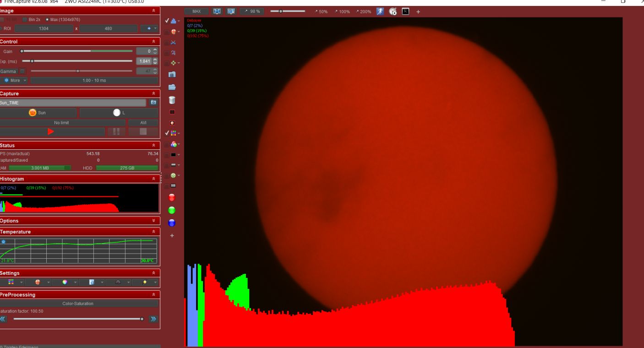Viewport: 644px width, 348px height.
Task: Click the double-left arrow in PreProcessing
Action: tap(4, 319)
